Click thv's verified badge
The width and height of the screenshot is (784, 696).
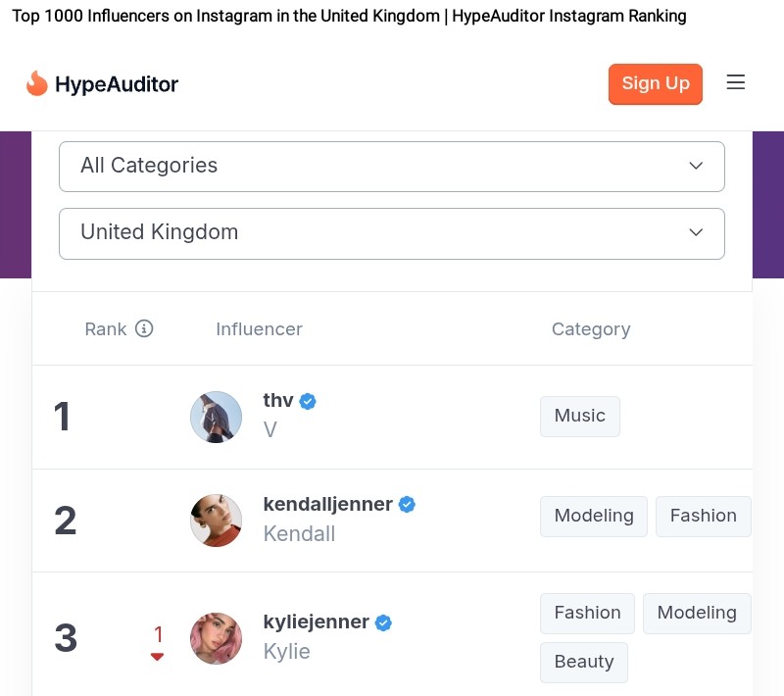(308, 401)
